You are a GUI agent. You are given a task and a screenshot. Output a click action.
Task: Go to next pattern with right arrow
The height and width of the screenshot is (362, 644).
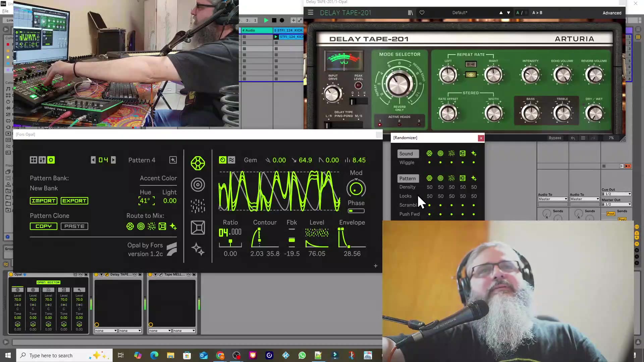[113, 160]
